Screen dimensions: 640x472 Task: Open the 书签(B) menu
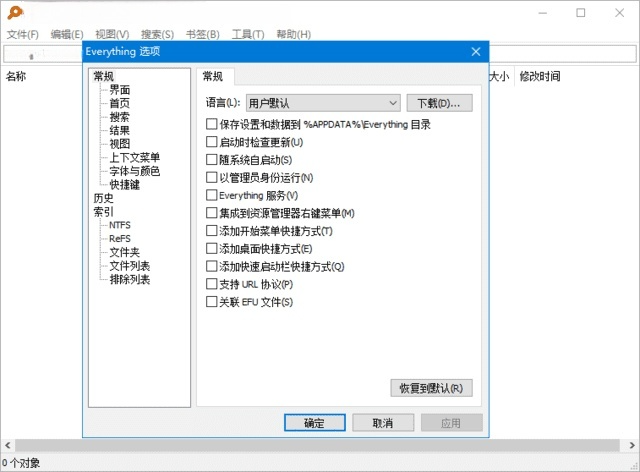201,34
